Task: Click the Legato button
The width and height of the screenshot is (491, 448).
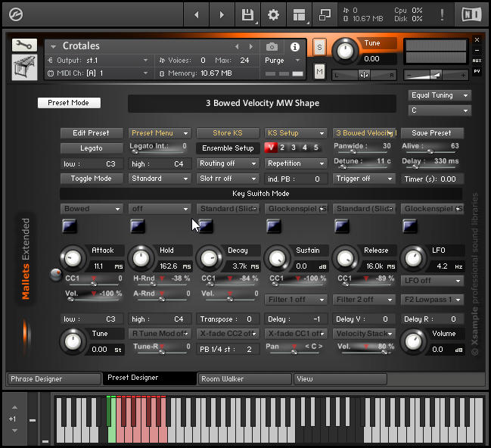Action: [91, 148]
